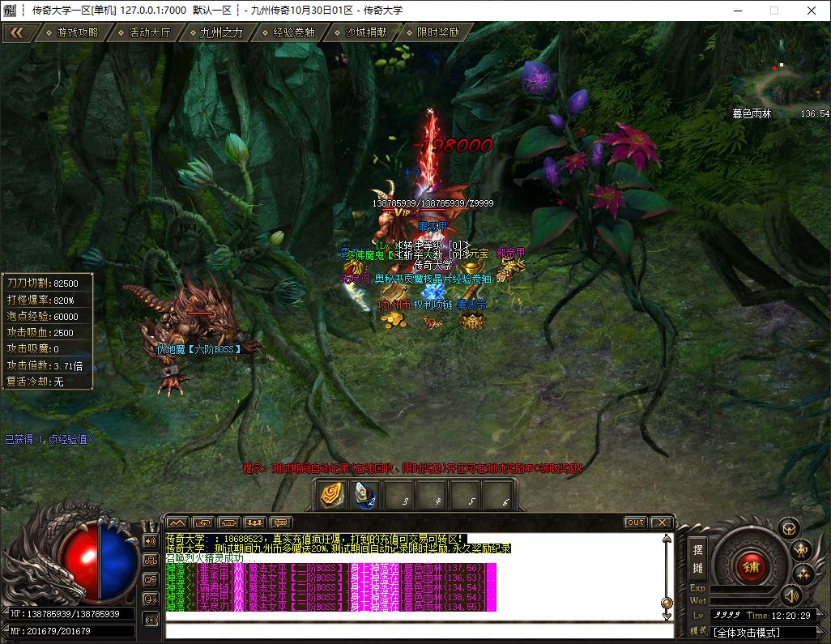Toggle the guild channel icon beside the orbs
The height and width of the screenshot is (644, 831).
tap(151, 561)
